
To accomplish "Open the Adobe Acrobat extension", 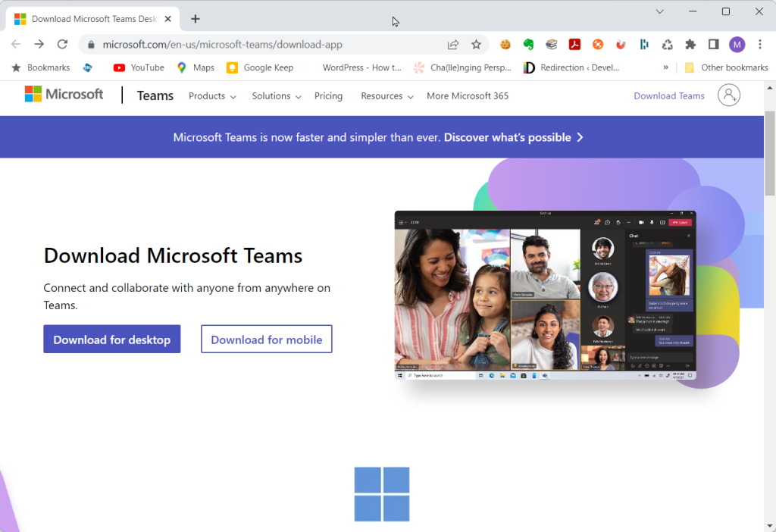I will (574, 45).
